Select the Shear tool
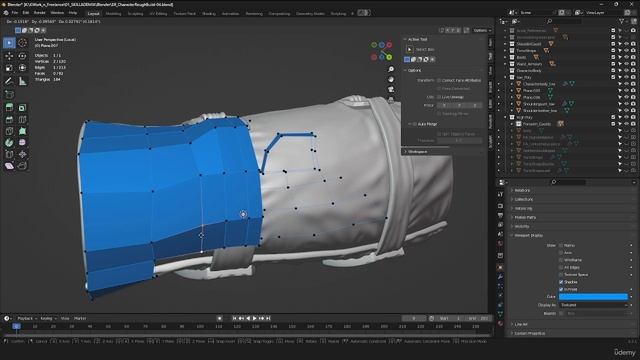Viewport: 640px width, 360px height. point(9,166)
